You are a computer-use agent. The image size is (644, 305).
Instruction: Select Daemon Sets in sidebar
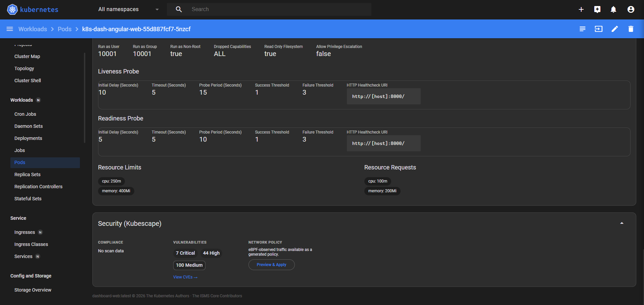click(29, 126)
